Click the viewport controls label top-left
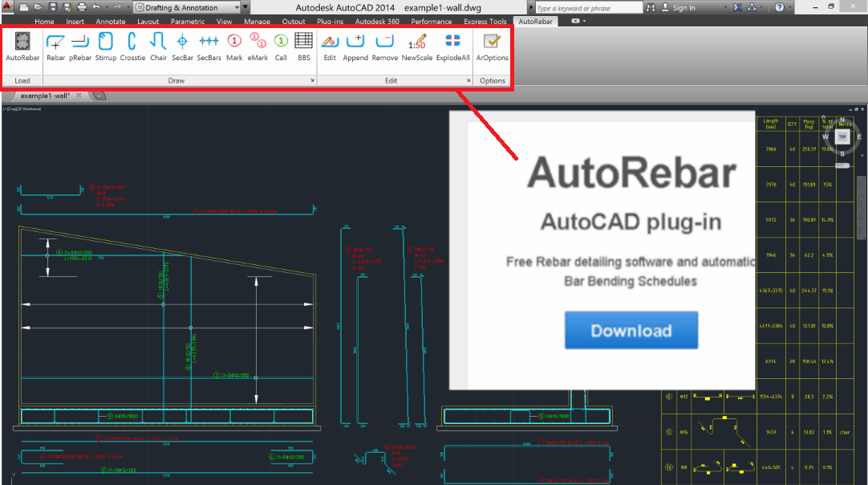This screenshot has width=868, height=485. 22,108
